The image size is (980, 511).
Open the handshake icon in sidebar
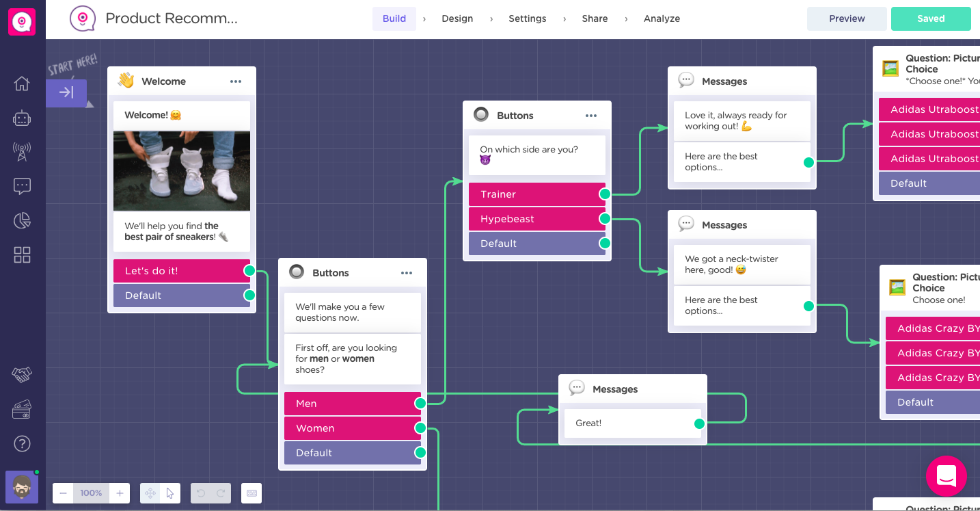pos(22,375)
